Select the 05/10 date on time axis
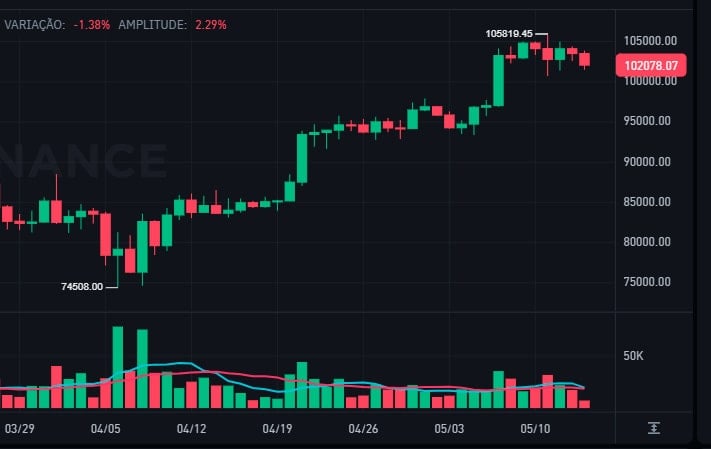Viewport: 711px width, 449px height. [536, 428]
